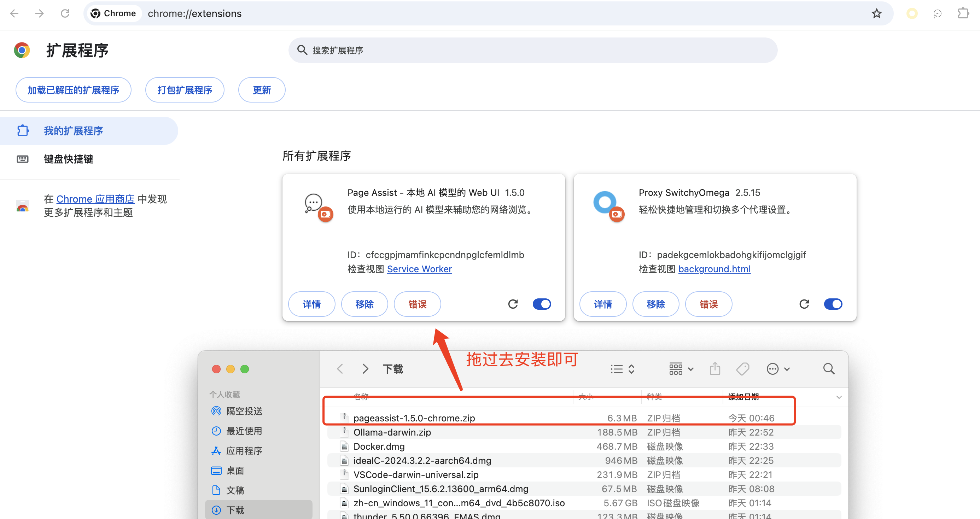Open the Finder more actions dropdown
Viewport: 980px width, 519px height.
coord(778,369)
